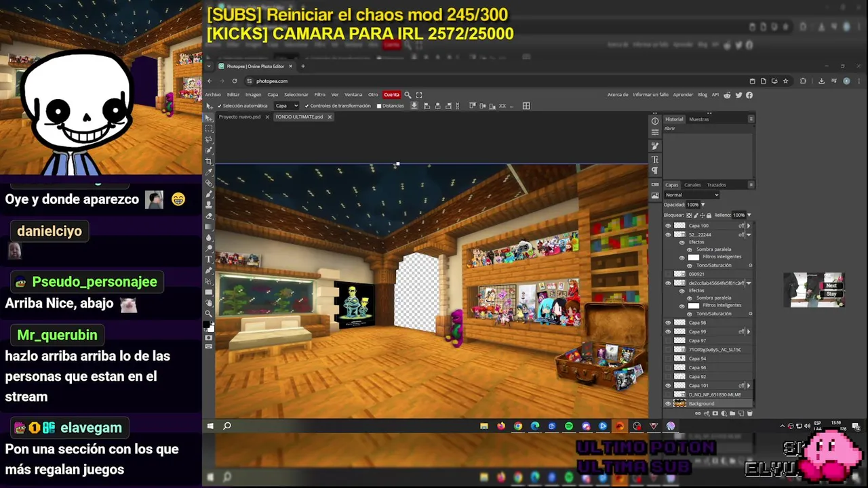Select the Eyedropper tool
This screenshot has height=488, width=868.
(209, 173)
